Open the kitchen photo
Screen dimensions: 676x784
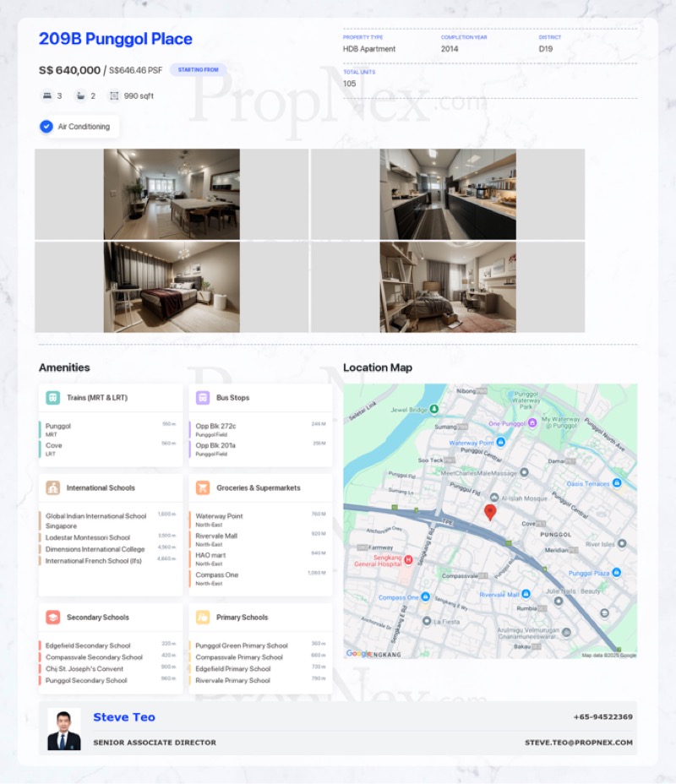[447, 194]
